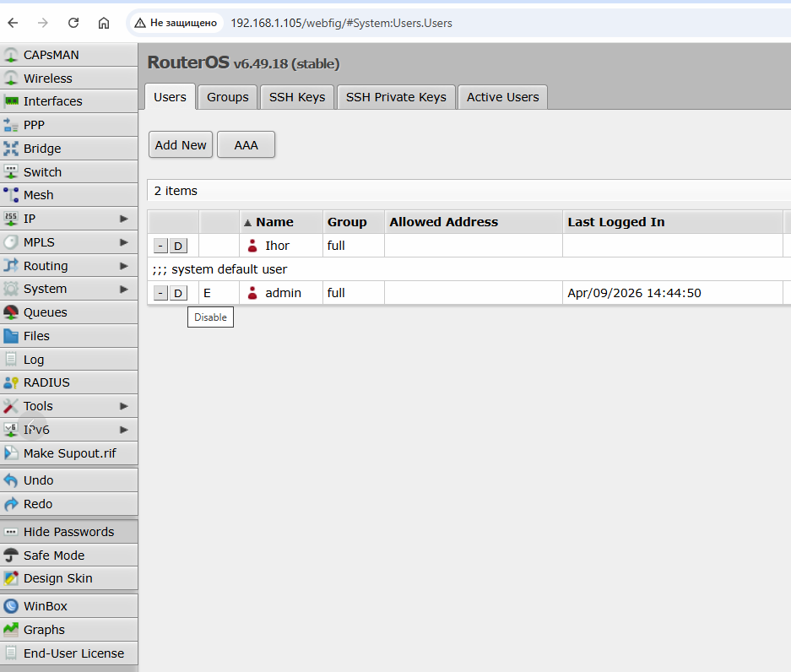Click the Add New button
The image size is (791, 672).
coord(181,145)
